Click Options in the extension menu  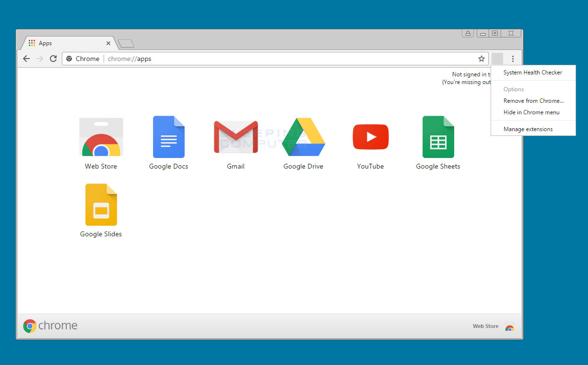click(x=533, y=89)
